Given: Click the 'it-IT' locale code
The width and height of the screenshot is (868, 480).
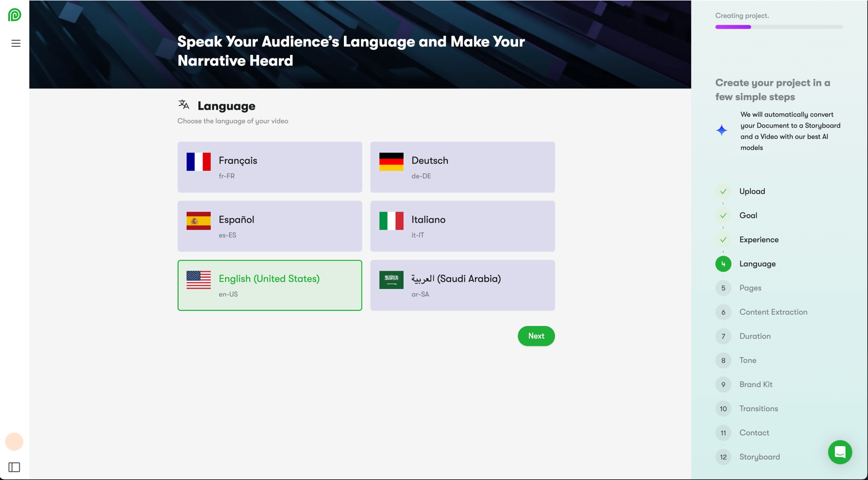Looking at the screenshot, I should click(417, 235).
